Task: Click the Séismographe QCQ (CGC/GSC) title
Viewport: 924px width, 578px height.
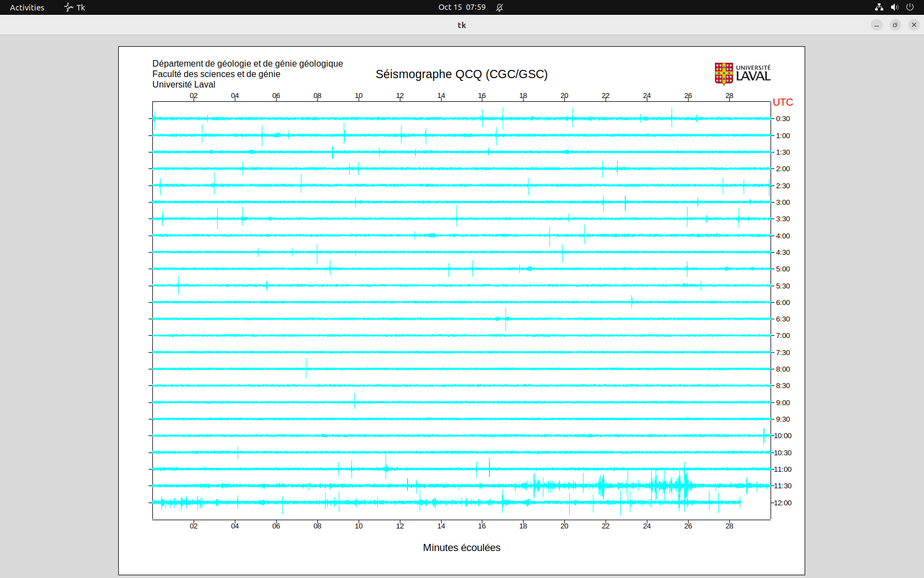Action: click(x=461, y=74)
